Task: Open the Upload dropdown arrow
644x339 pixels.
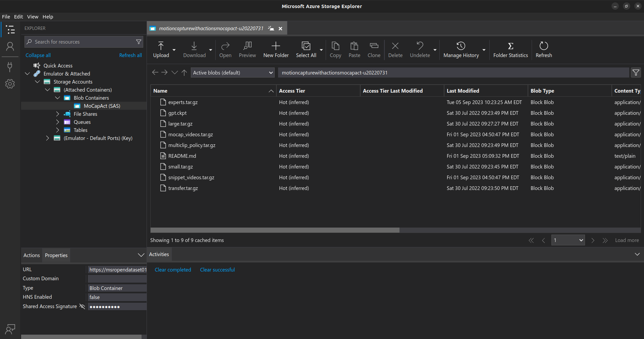Action: (174, 50)
